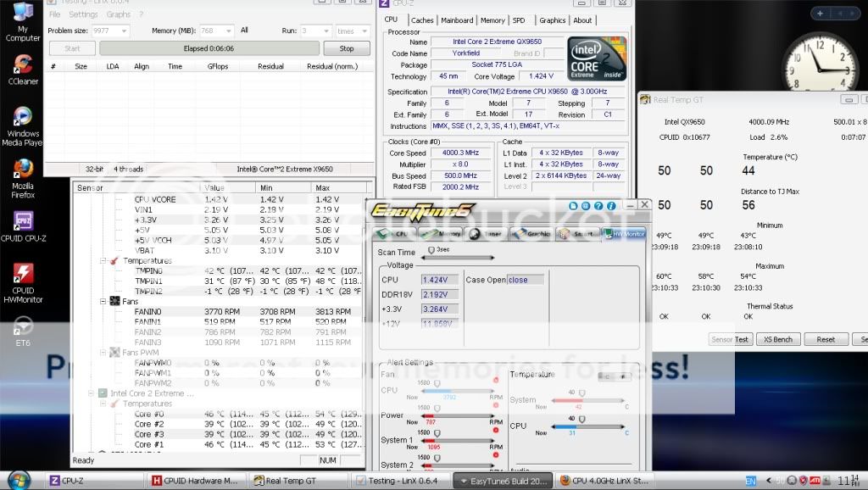This screenshot has height=490, width=868.
Task: Collapse the Fans tree node in HWMonitor
Action: tap(103, 301)
